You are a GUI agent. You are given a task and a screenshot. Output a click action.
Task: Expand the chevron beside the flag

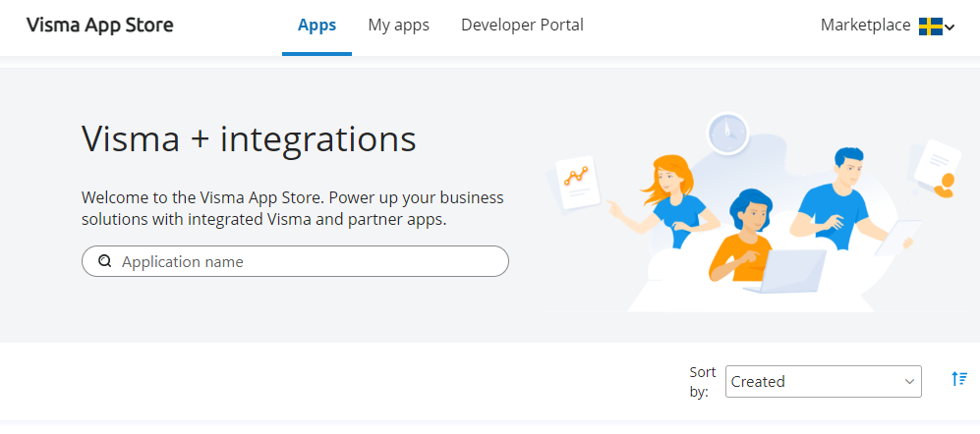pos(950,27)
